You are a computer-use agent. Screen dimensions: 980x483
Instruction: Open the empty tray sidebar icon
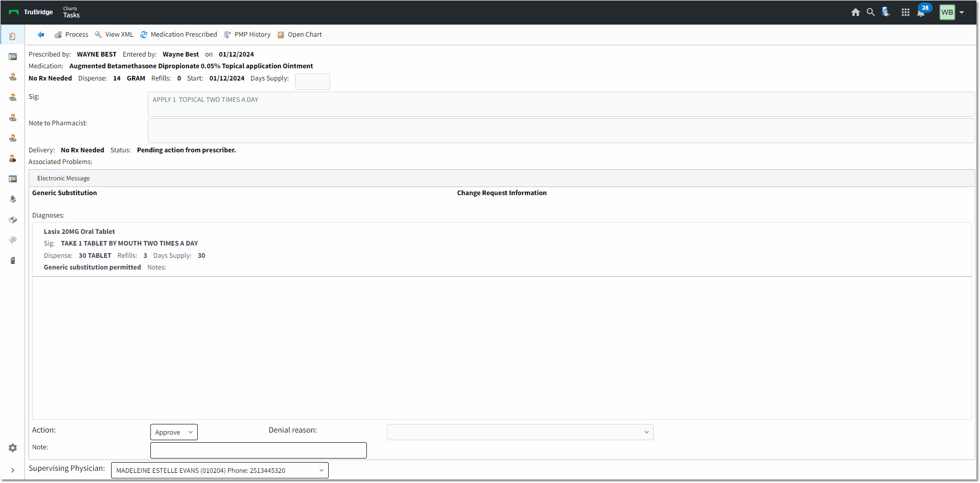[x=13, y=220]
